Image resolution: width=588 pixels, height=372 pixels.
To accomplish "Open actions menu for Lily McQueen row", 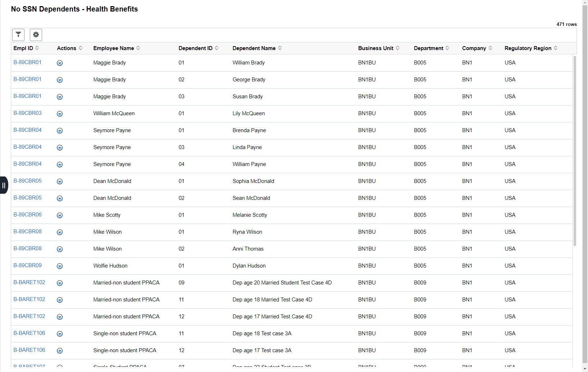I will pyautogui.click(x=60, y=114).
